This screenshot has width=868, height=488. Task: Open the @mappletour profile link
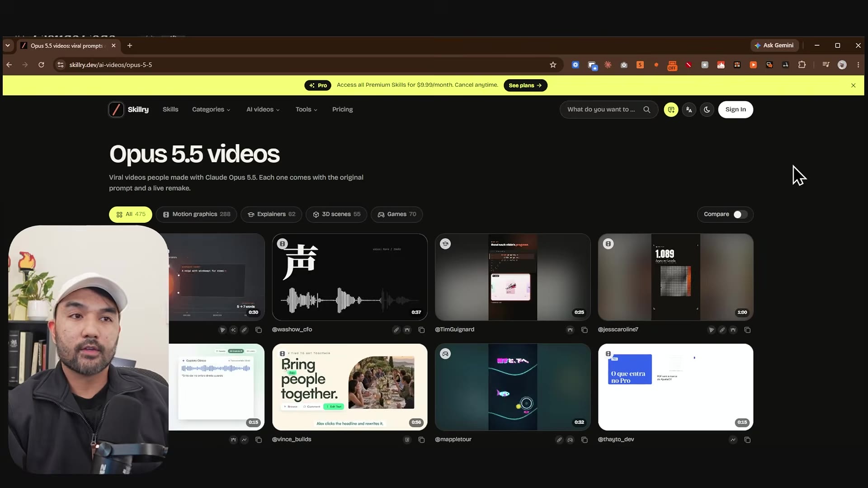pos(453,439)
